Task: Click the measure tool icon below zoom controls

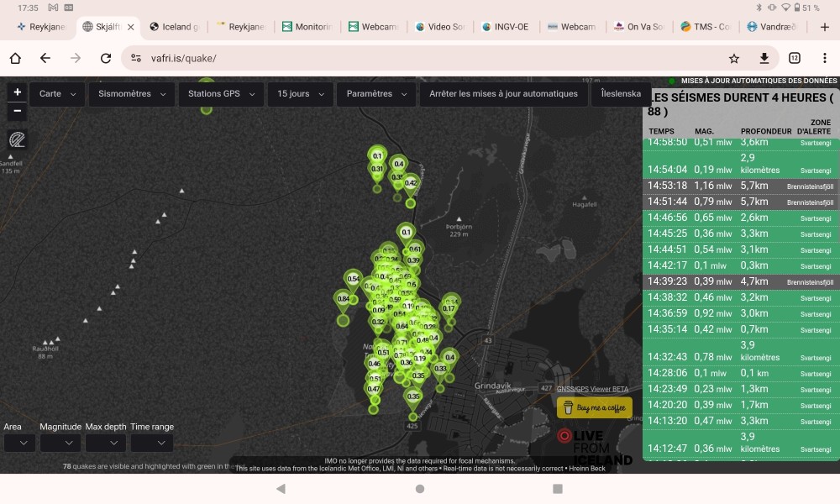Action: [18, 139]
